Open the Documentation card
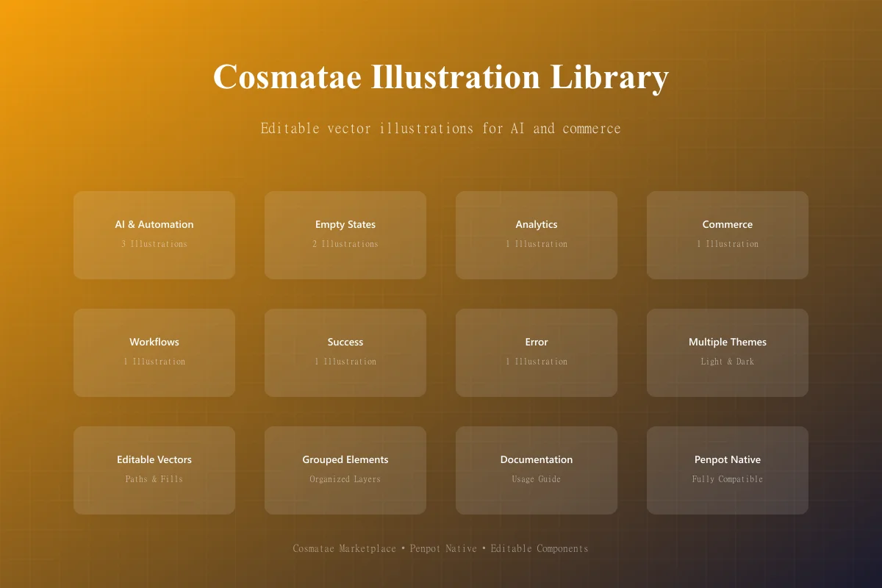 pyautogui.click(x=537, y=470)
